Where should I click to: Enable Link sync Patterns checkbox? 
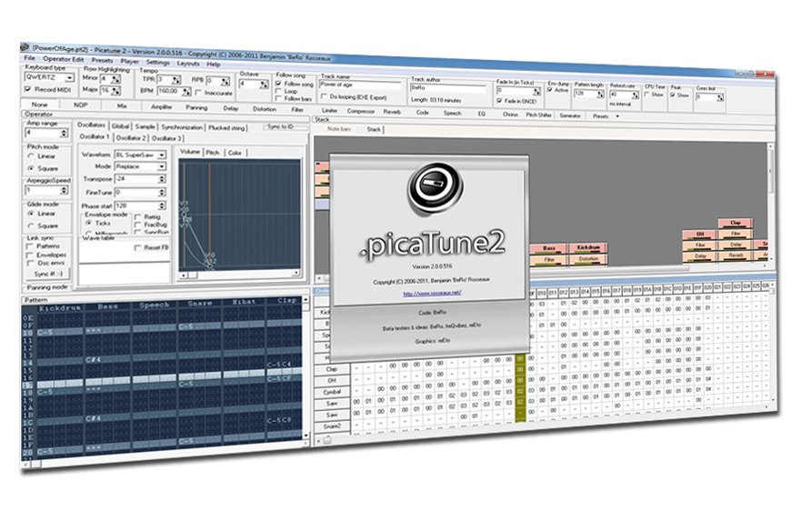tap(29, 246)
